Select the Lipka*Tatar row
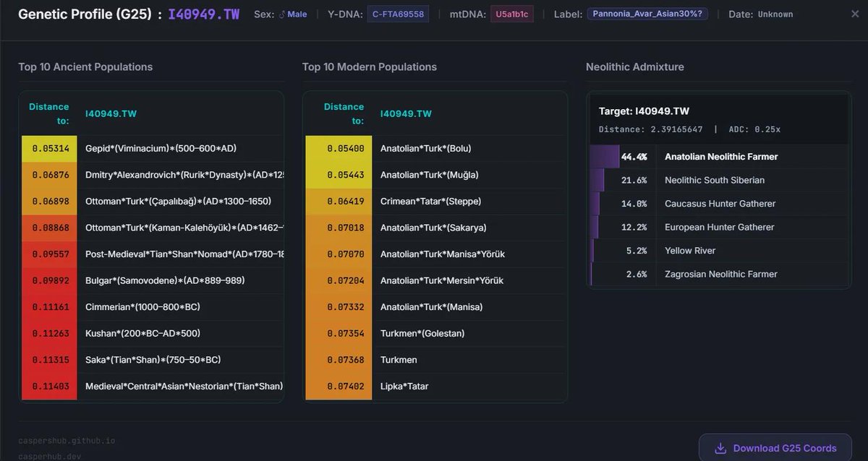 coord(435,386)
